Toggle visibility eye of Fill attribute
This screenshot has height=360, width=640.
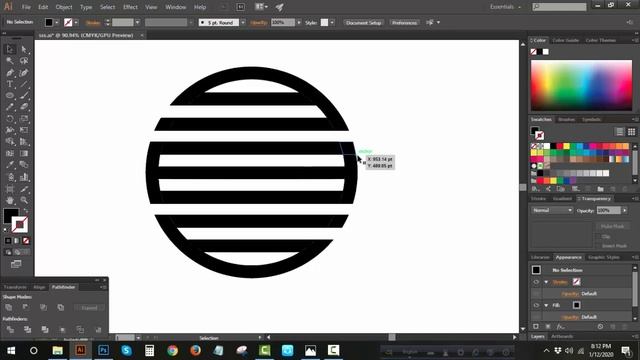536,305
